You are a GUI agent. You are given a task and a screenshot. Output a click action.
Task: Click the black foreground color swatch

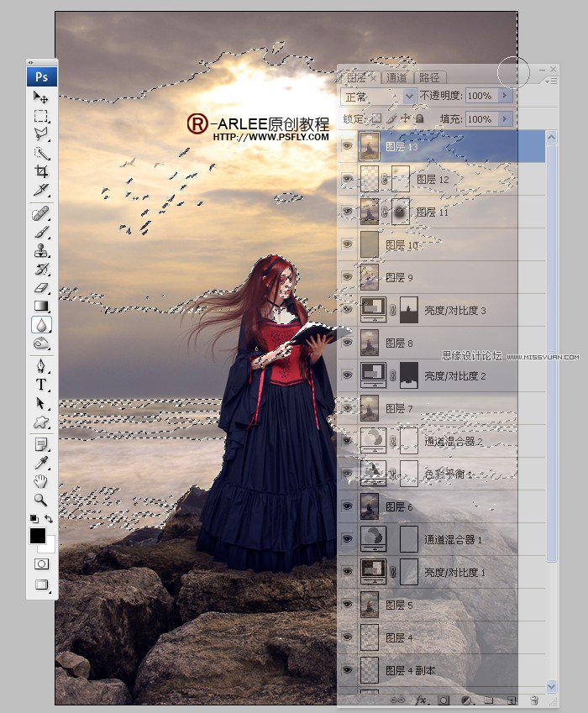(x=38, y=536)
